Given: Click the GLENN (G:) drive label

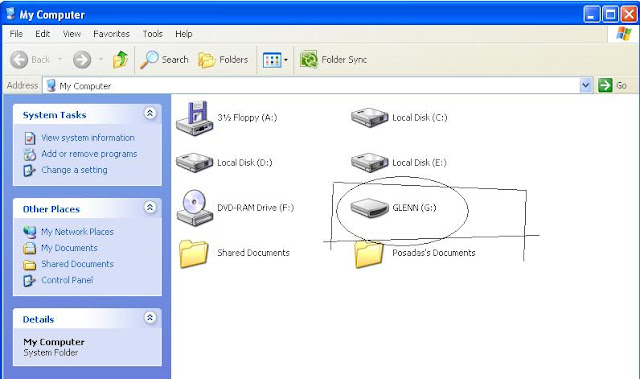Looking at the screenshot, I should pyautogui.click(x=414, y=208).
